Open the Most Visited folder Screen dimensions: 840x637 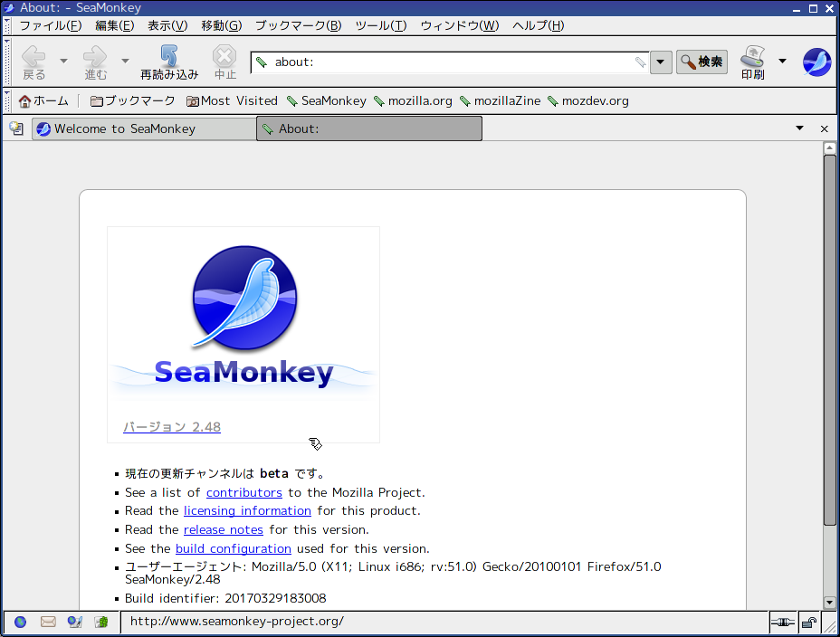[x=232, y=100]
